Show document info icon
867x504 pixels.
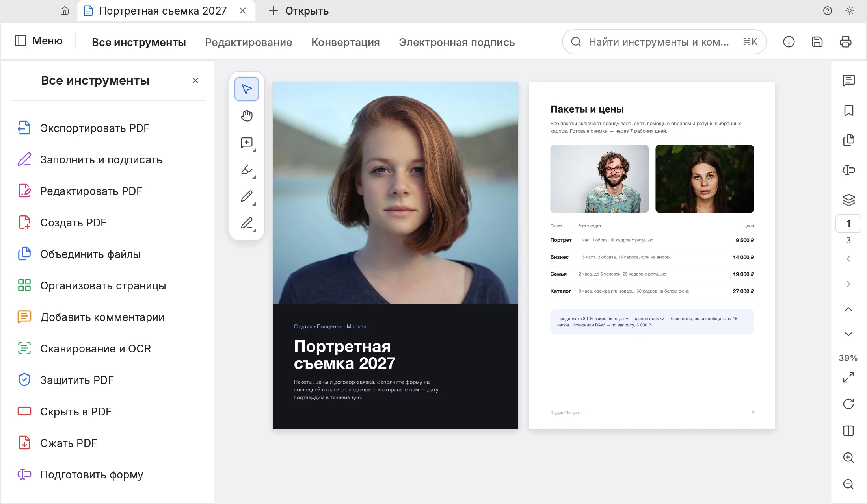click(x=789, y=42)
